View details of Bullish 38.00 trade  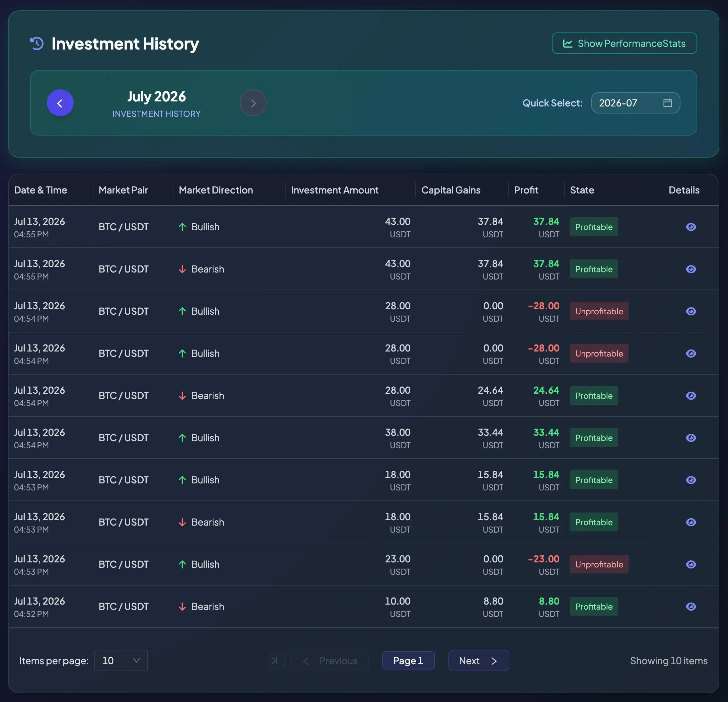pos(691,438)
